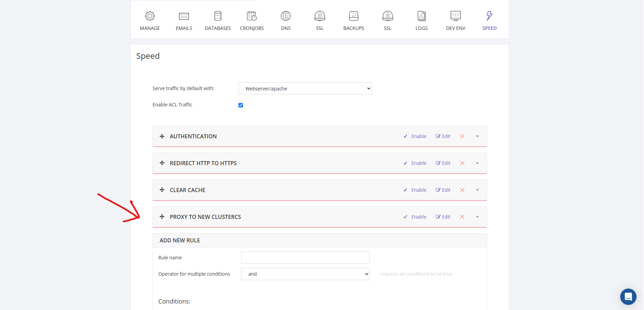Toggle Enable on REDIRECT HTTP TO HTTPS
This screenshot has width=644, height=310.
(415, 163)
